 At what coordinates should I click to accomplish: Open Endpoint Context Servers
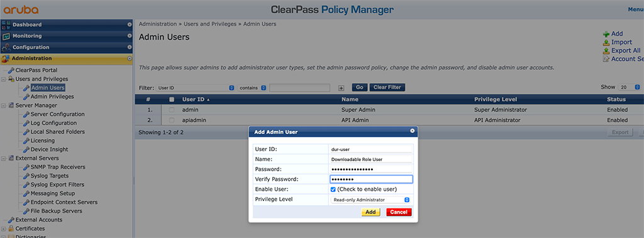pyautogui.click(x=64, y=202)
